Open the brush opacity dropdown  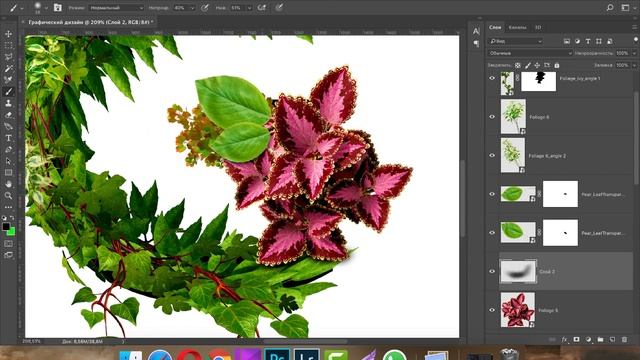[x=192, y=8]
